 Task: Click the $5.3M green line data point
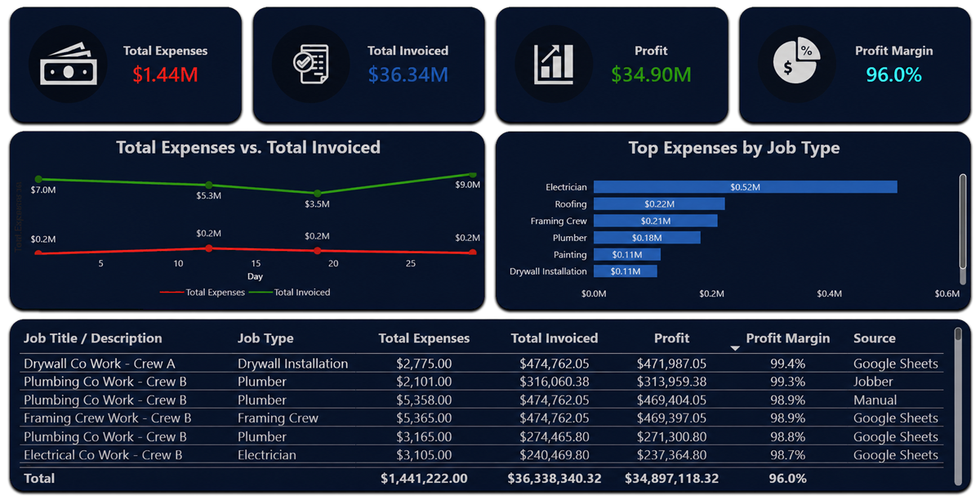click(x=209, y=185)
